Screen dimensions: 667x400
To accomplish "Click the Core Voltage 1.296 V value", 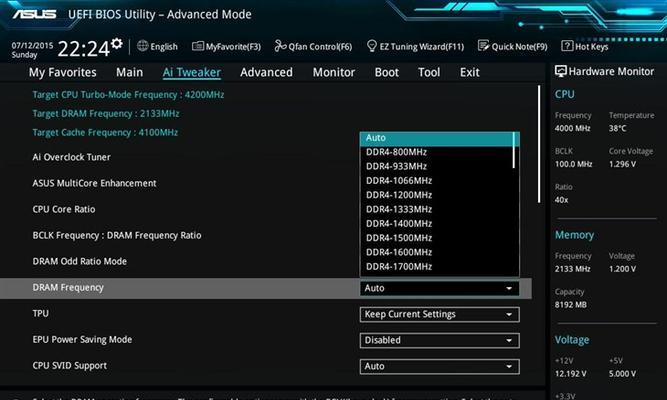I will [x=622, y=164].
